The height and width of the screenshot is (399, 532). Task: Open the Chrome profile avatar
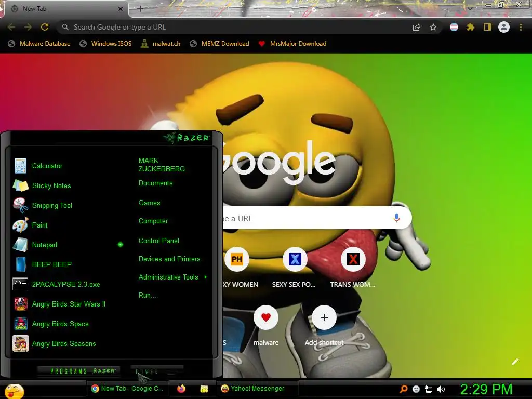(504, 27)
